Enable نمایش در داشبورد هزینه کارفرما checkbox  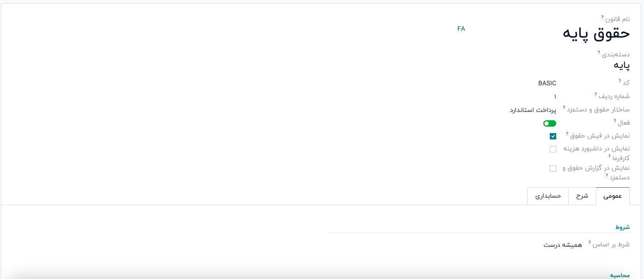point(553,149)
